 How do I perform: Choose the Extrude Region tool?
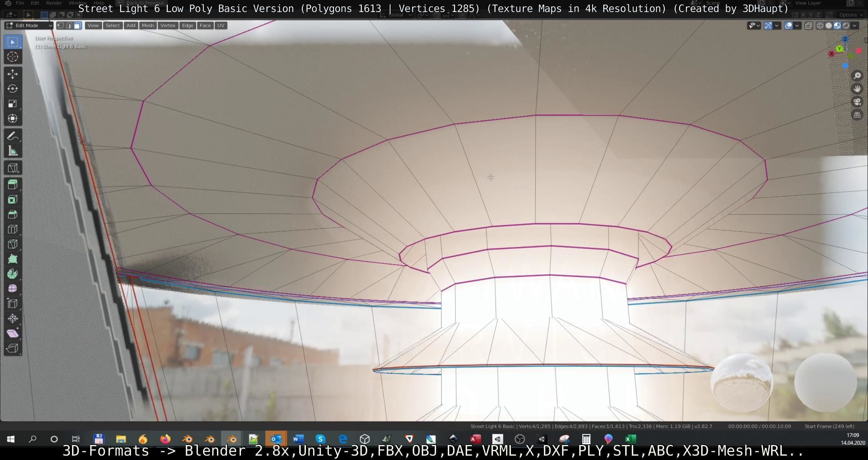(13, 185)
